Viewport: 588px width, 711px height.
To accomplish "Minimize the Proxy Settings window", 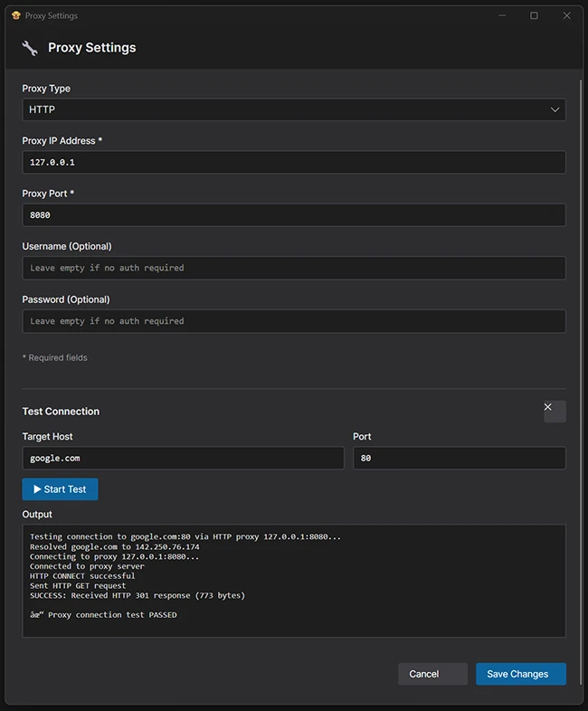I will click(x=501, y=15).
